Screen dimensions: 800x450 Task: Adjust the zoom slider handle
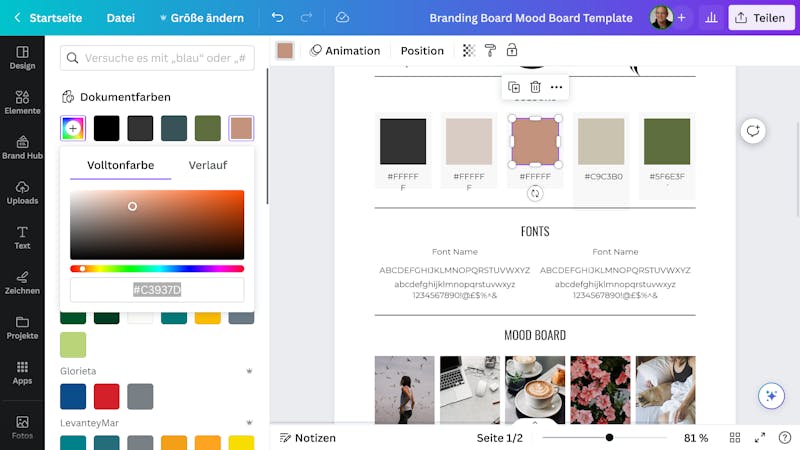[x=609, y=437]
